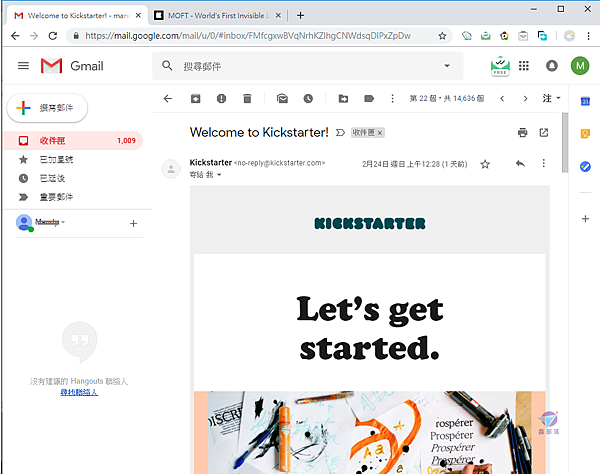Apply a label to the email

pos(369,99)
